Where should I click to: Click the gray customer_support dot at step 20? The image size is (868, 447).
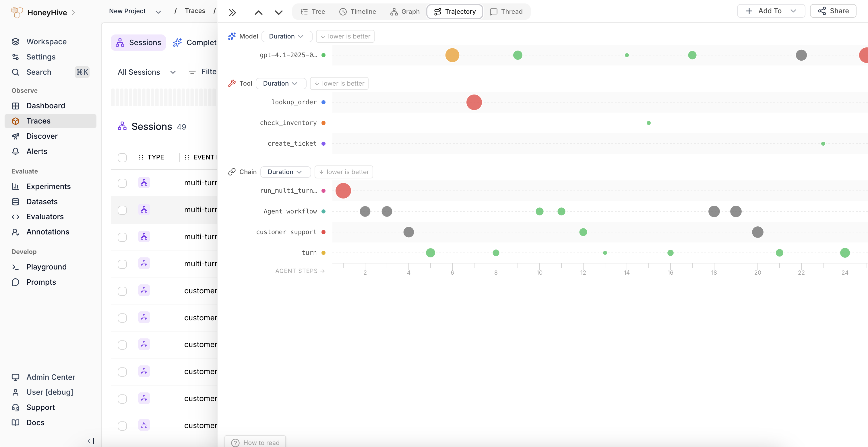[757, 232]
